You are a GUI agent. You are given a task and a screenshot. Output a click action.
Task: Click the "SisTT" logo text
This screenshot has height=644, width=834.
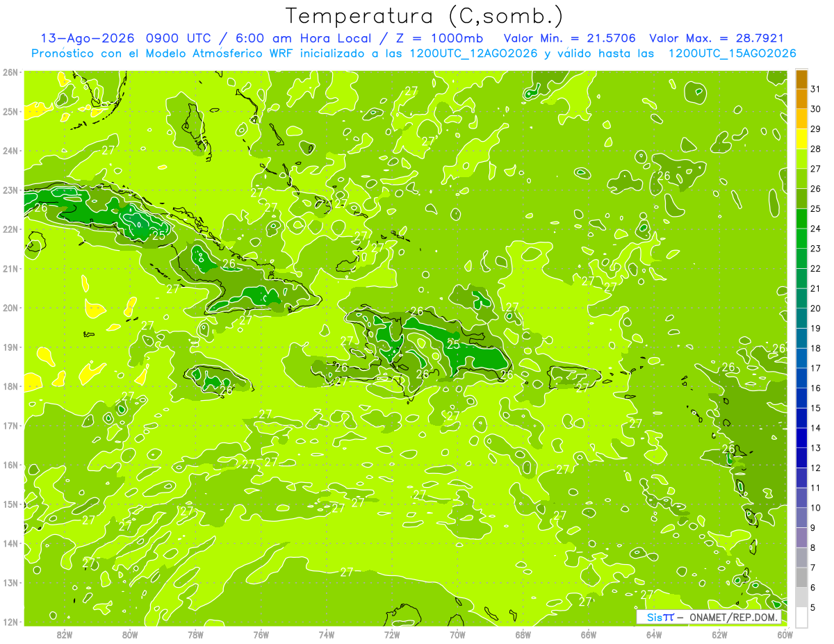click(x=660, y=617)
